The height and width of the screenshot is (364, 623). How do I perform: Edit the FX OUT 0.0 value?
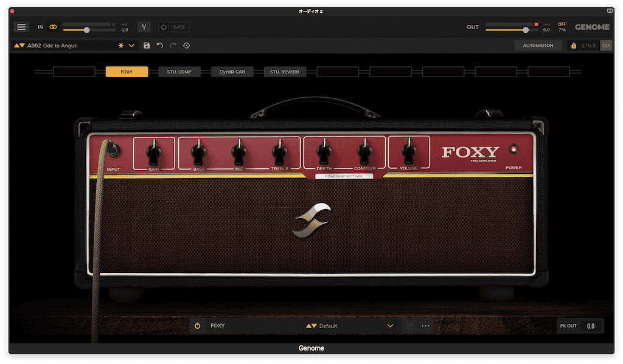coord(591,326)
